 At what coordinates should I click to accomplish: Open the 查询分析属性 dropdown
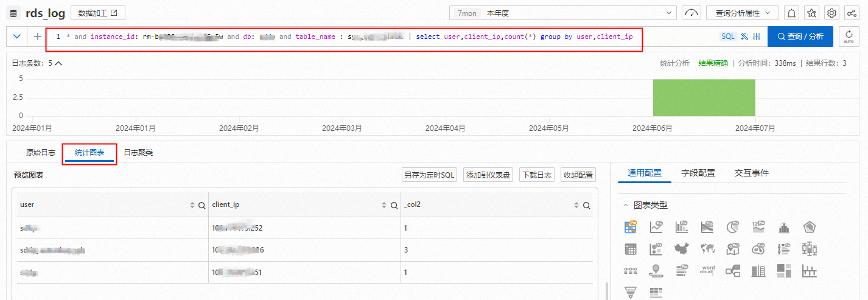point(742,13)
